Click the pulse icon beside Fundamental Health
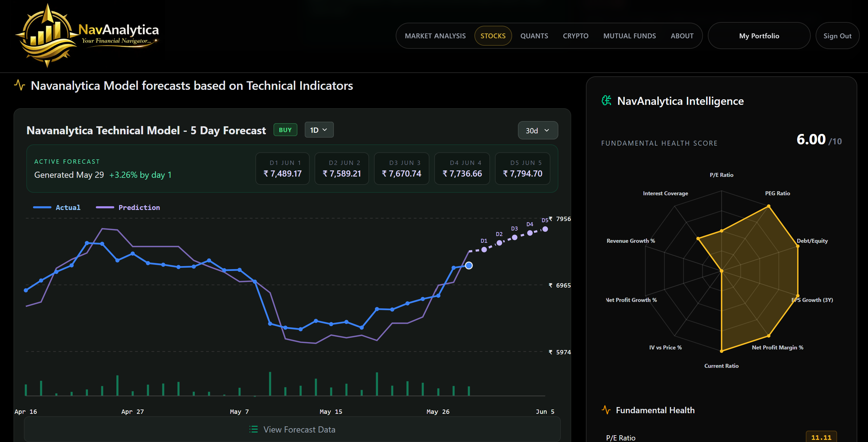Screen dimensions: 868x442 [x=606, y=410]
